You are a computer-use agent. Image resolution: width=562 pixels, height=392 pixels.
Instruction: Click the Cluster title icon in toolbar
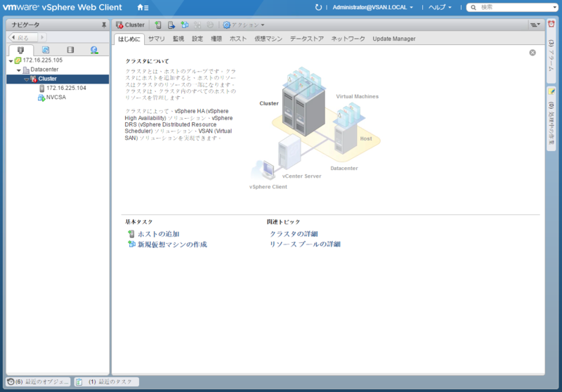point(119,25)
